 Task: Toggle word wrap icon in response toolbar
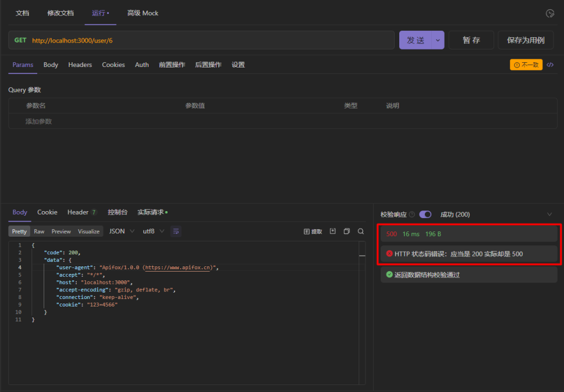[176, 231]
